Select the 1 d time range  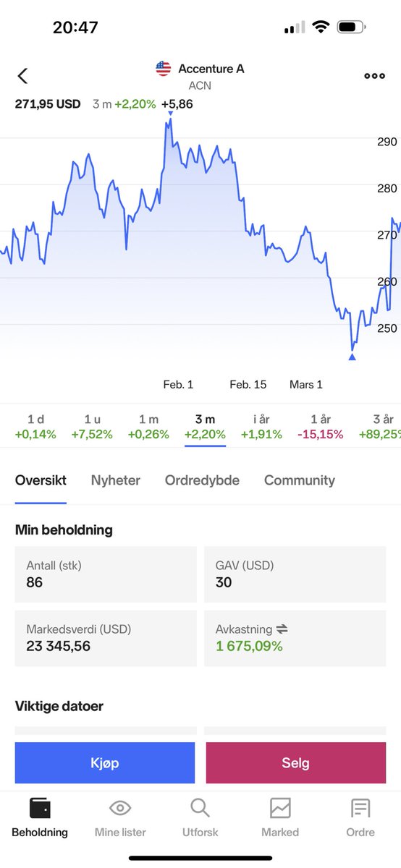click(35, 427)
